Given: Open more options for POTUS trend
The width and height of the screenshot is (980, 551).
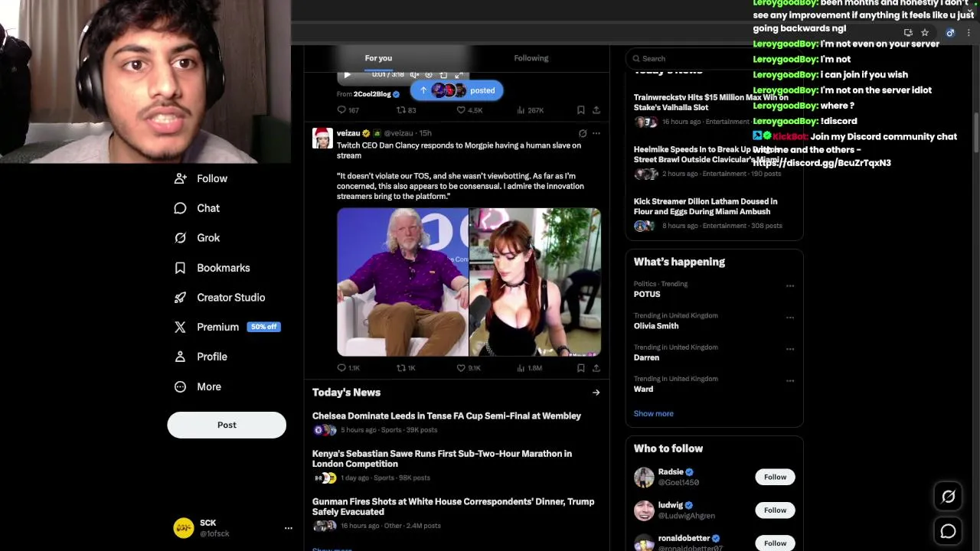Looking at the screenshot, I should [790, 286].
